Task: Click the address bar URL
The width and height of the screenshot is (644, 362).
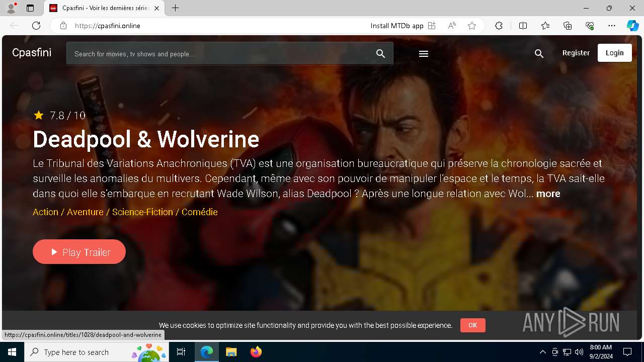Action: coord(108,26)
